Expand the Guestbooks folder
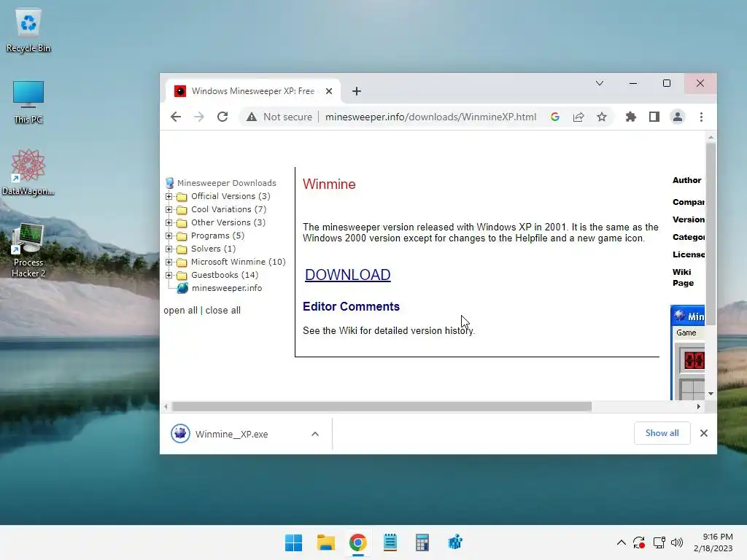The height and width of the screenshot is (560, 747). coord(169,275)
